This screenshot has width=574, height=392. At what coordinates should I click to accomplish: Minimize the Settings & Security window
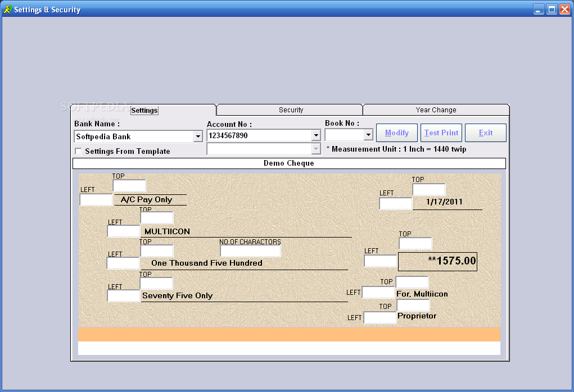point(539,9)
